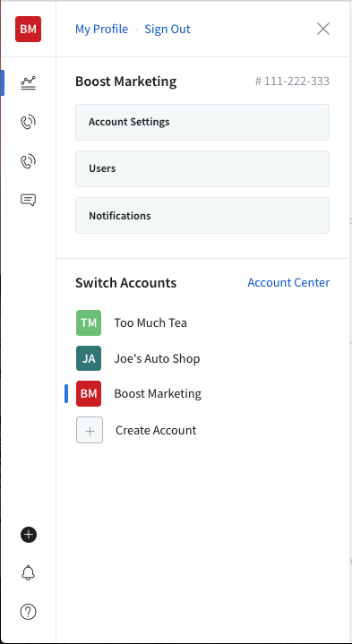This screenshot has height=644, width=352.
Task: Open the text messages chat icon
Action: [x=29, y=200]
